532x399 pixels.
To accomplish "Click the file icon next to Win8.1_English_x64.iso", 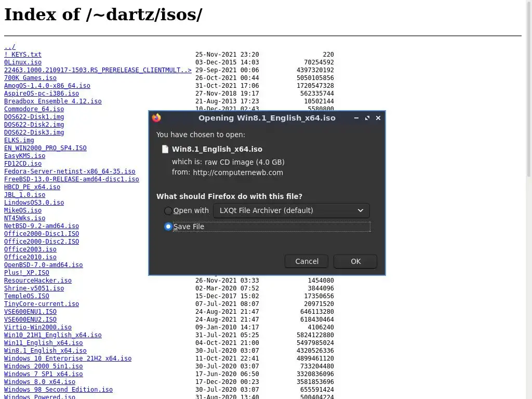I will coord(165,149).
